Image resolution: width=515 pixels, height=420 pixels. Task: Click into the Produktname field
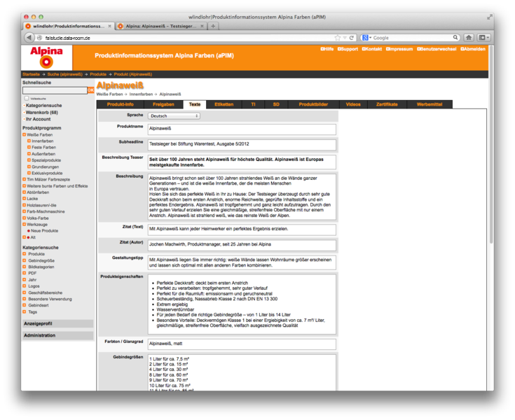coord(242,129)
